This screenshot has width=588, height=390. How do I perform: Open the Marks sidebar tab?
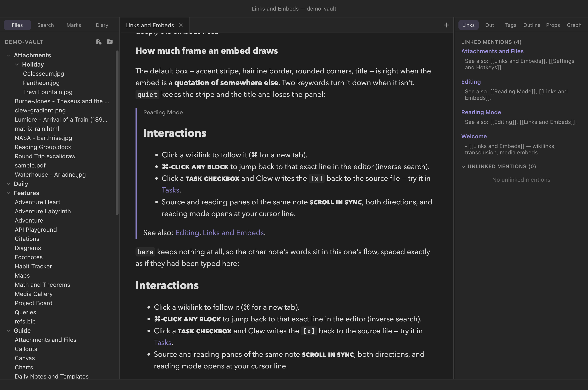pyautogui.click(x=74, y=25)
